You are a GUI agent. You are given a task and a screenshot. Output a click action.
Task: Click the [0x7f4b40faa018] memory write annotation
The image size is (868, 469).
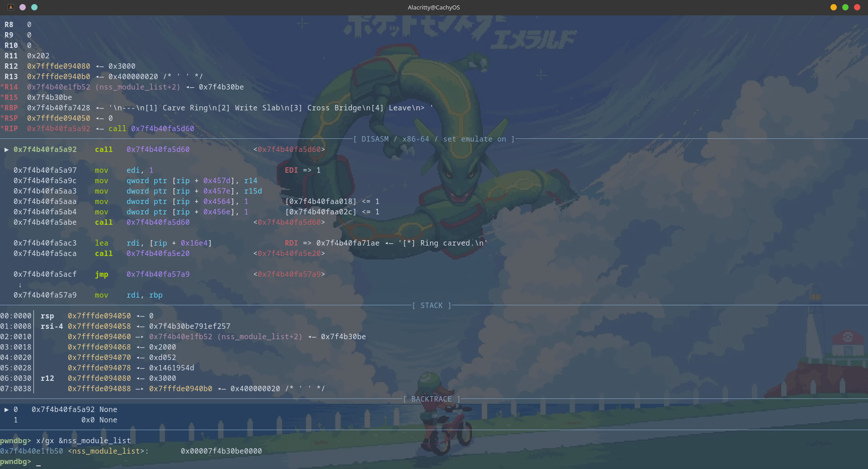[x=332, y=201]
